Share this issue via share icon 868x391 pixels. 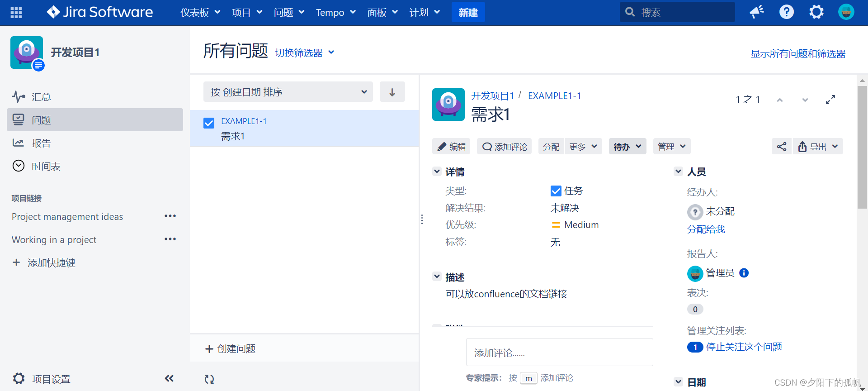click(782, 147)
